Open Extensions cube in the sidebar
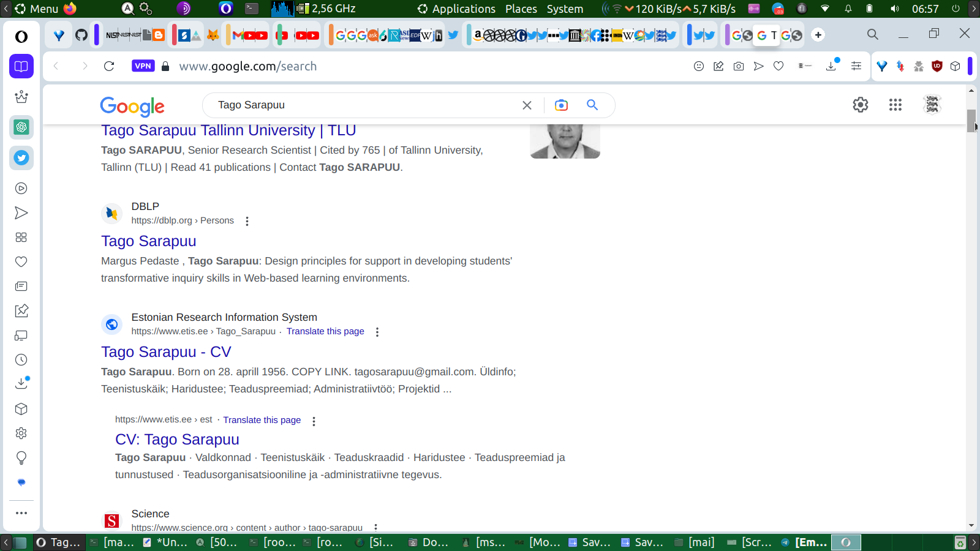This screenshot has width=980, height=551. [21, 409]
